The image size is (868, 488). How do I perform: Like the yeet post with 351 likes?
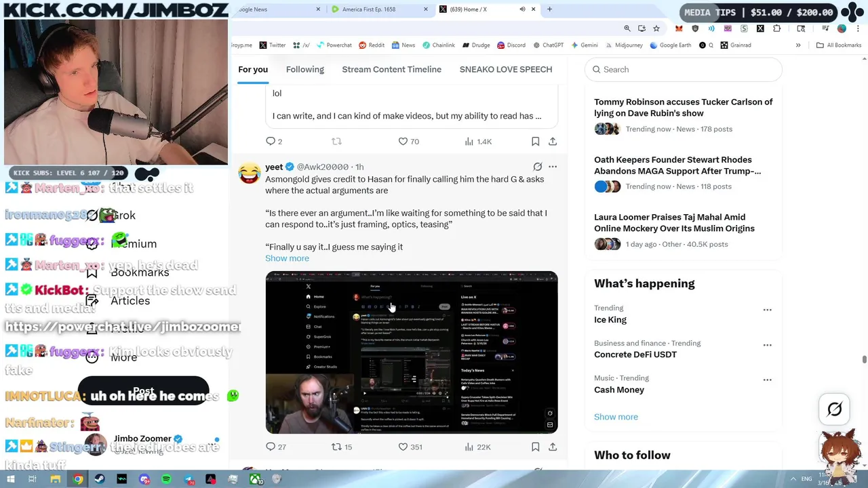point(410,447)
